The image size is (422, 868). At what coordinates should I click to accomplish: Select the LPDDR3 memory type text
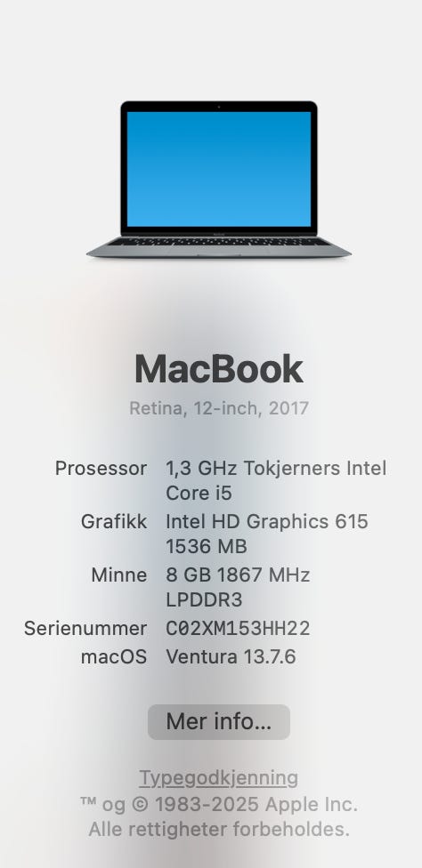point(205,600)
